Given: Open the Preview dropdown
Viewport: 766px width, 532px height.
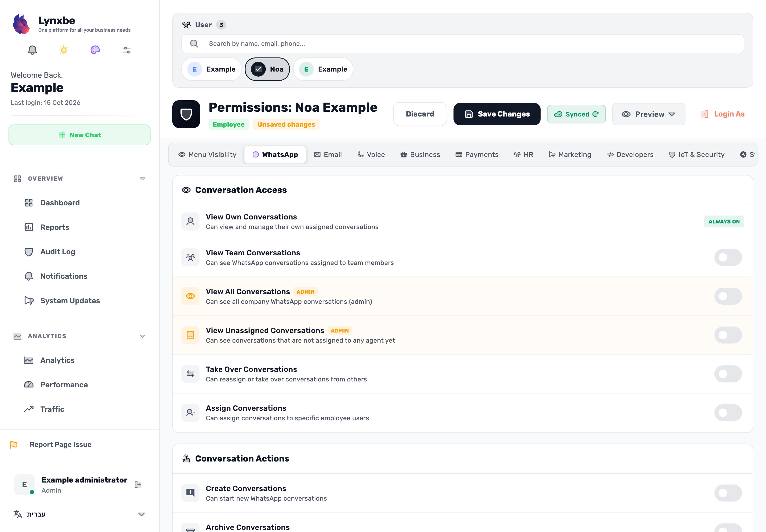Looking at the screenshot, I should pos(648,114).
